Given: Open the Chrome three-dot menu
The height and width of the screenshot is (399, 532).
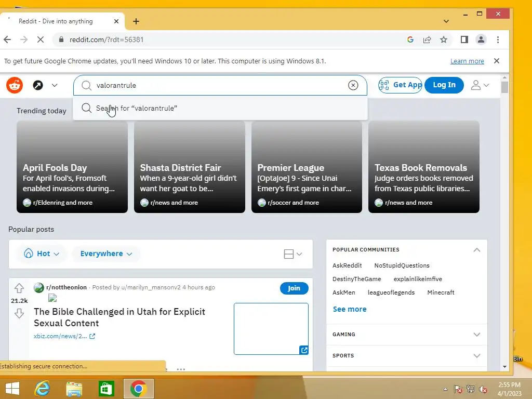Looking at the screenshot, I should click(x=498, y=39).
